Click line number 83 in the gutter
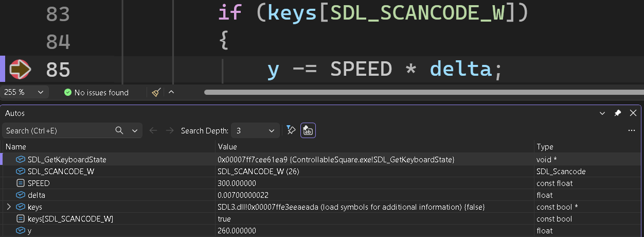Viewport: 644px width, 237px height. tap(58, 14)
